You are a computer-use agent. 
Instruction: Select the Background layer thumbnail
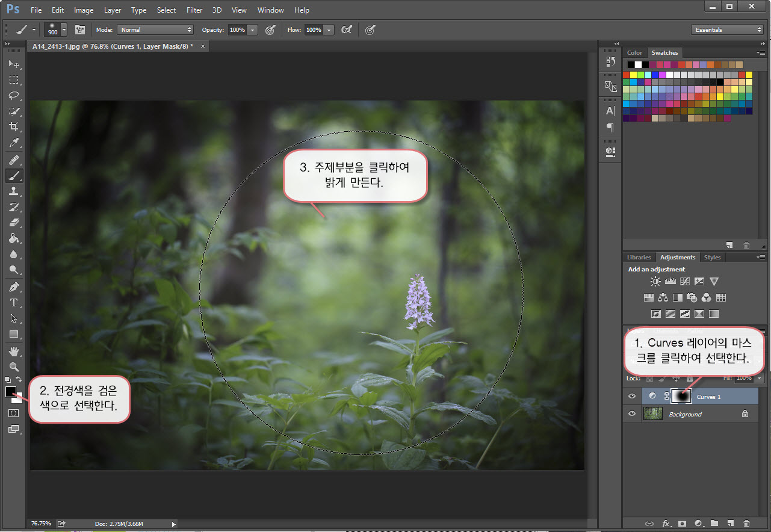[652, 414]
